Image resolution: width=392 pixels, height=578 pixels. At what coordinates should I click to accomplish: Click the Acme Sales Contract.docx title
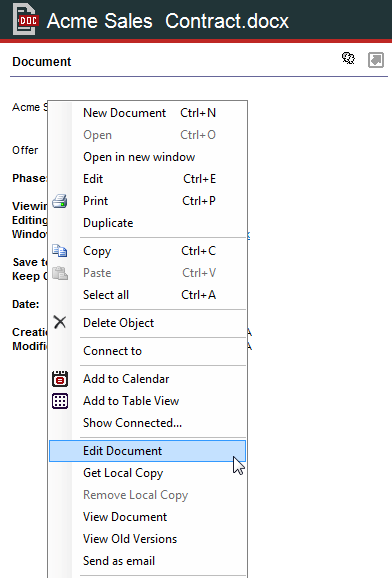[x=168, y=21]
